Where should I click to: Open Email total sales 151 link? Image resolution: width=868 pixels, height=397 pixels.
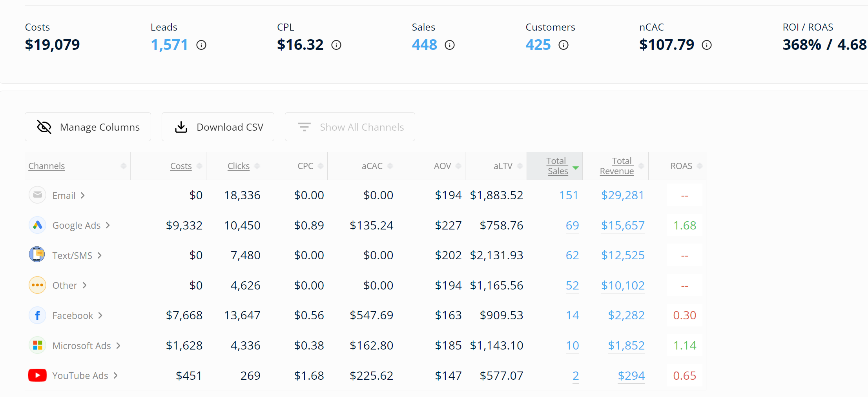click(x=569, y=195)
